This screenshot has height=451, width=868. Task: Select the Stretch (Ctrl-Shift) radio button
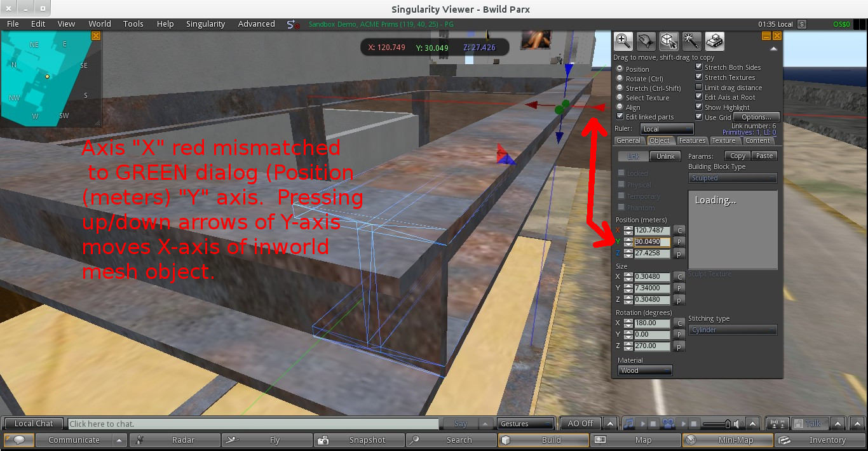point(620,88)
